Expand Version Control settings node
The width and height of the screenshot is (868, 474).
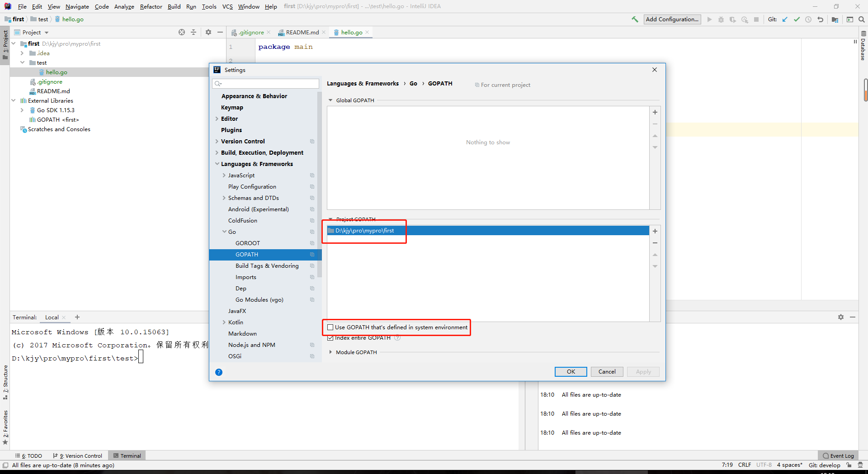[217, 141]
